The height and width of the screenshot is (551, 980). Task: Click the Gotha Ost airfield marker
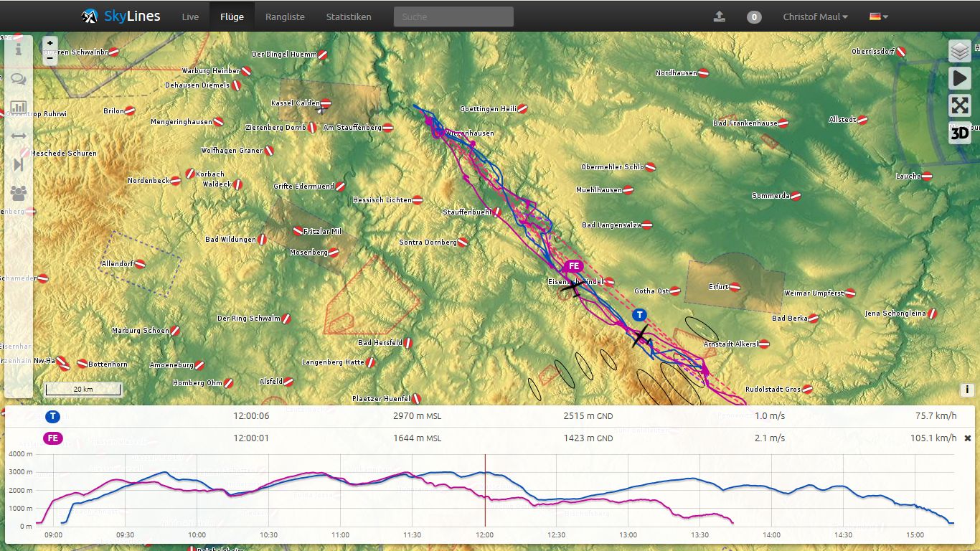pyautogui.click(x=675, y=291)
